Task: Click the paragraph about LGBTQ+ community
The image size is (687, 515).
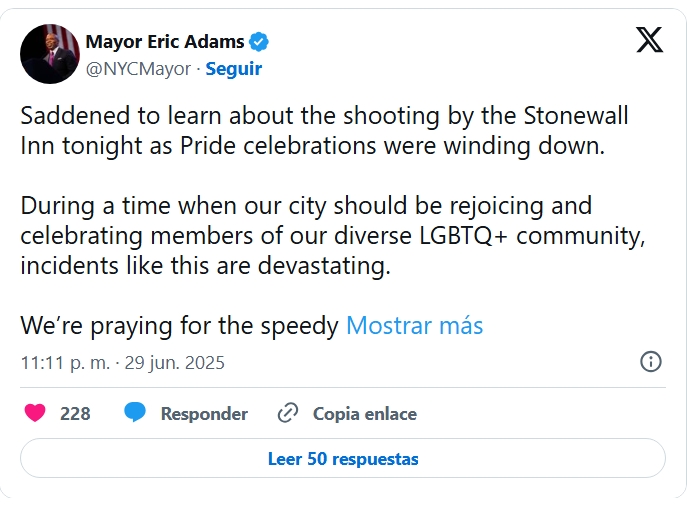Action: [333, 236]
